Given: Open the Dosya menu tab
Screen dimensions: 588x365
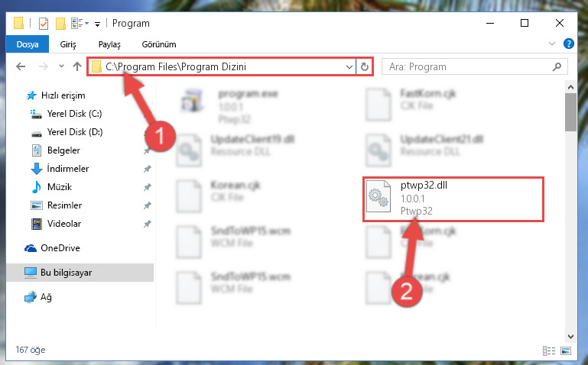Looking at the screenshot, I should (x=28, y=44).
